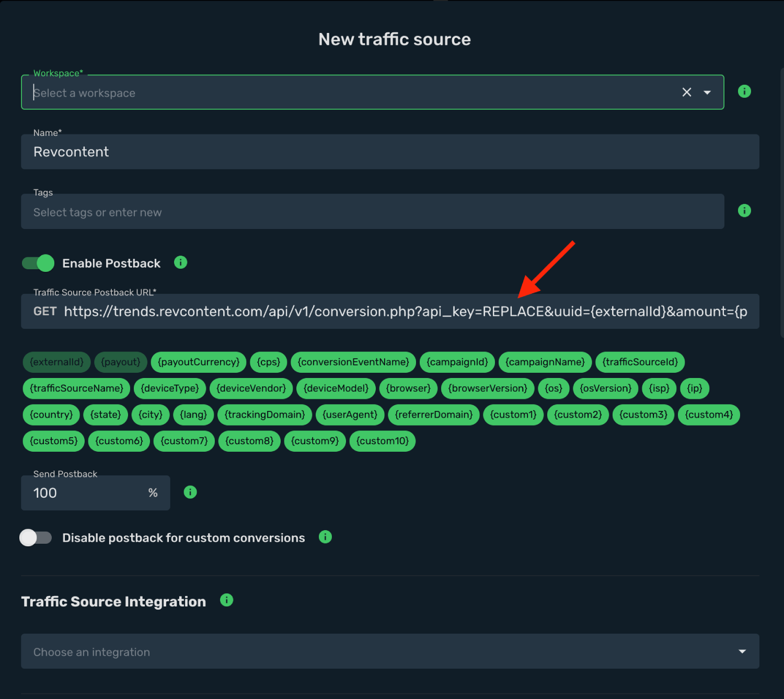Insert the {referrerDomain} token
This screenshot has width=784, height=699.
[x=434, y=415]
